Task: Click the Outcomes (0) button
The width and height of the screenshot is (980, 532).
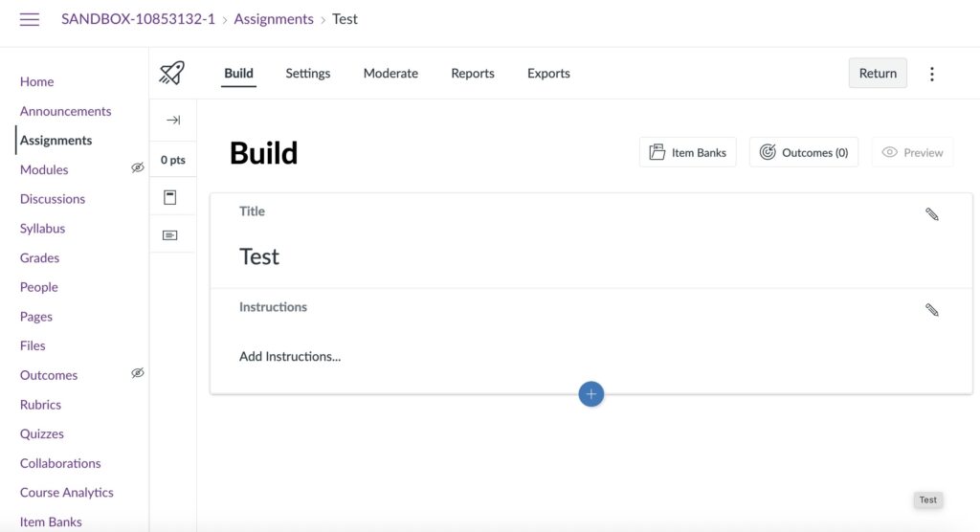Action: [x=804, y=152]
